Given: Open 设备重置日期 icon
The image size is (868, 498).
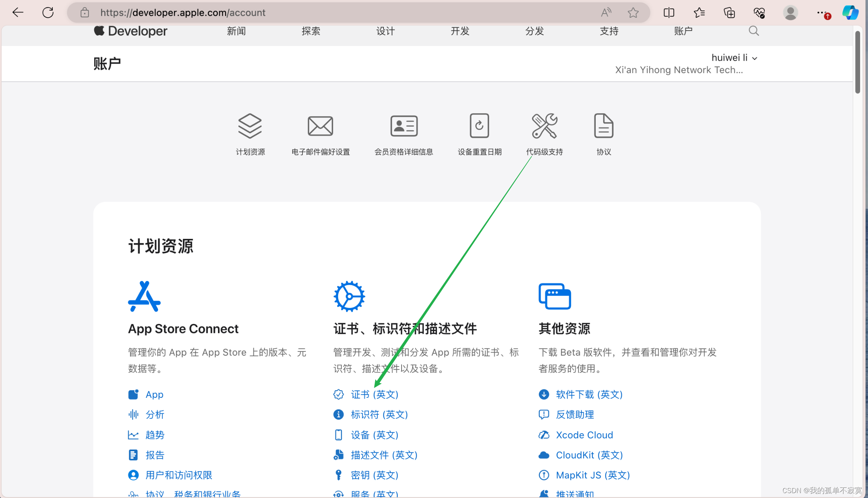Looking at the screenshot, I should tap(479, 126).
